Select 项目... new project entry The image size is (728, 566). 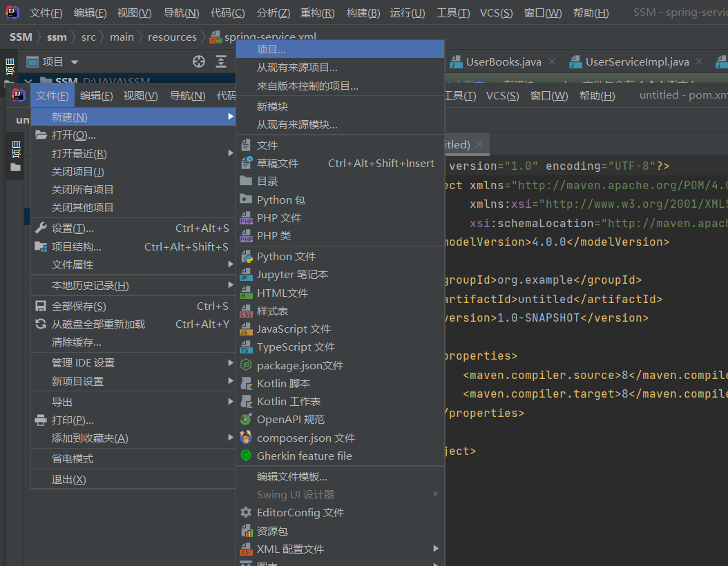(341, 49)
